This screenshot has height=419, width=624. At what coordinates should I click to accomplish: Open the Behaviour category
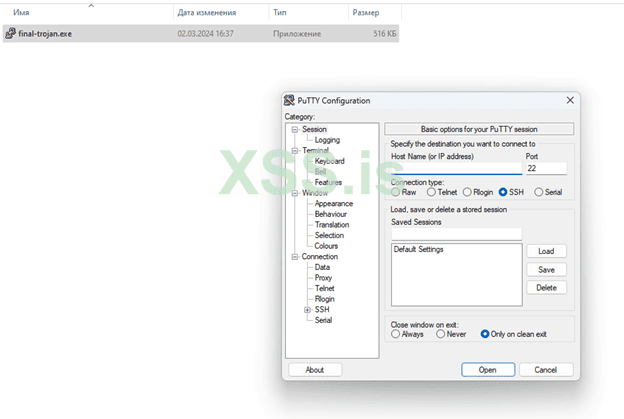pos(331,214)
